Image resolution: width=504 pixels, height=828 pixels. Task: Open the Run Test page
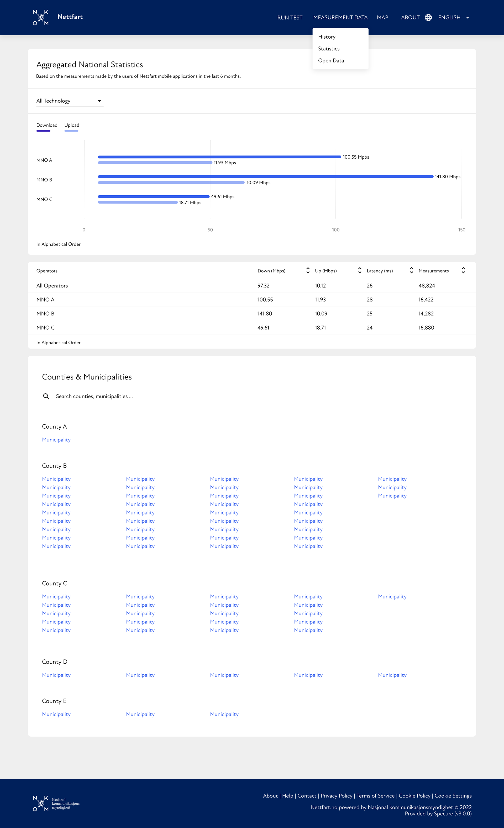click(x=290, y=18)
